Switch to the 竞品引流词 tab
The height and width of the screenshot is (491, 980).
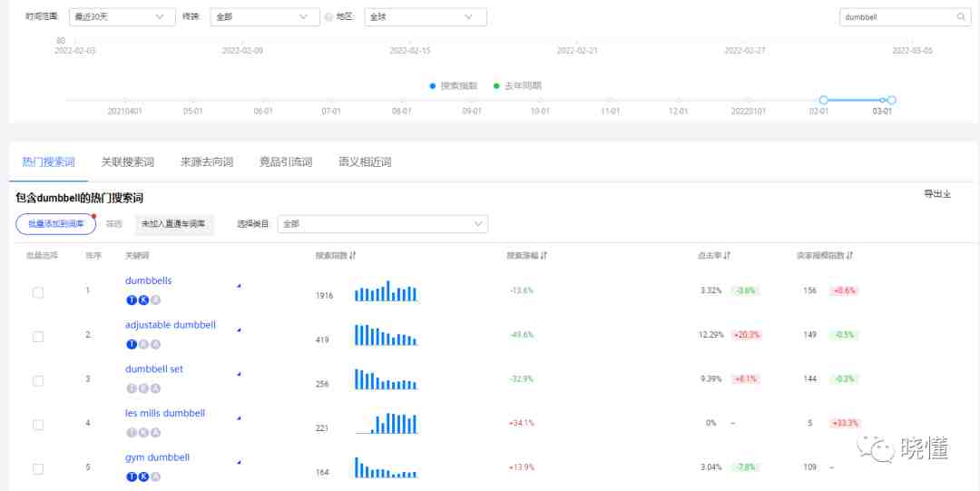(x=286, y=162)
